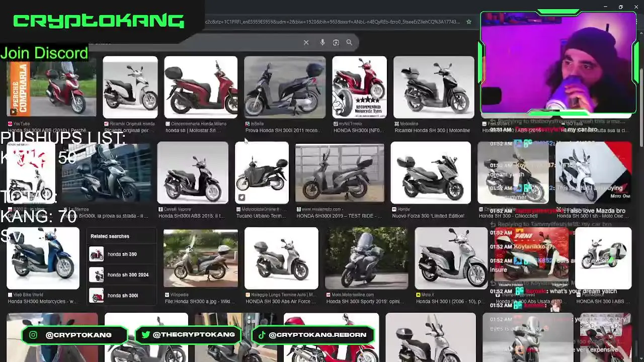Viewport: 644px width, 362px height.
Task: Open the Motonline Ricambi Honda SH 300 image
Action: pos(434,87)
